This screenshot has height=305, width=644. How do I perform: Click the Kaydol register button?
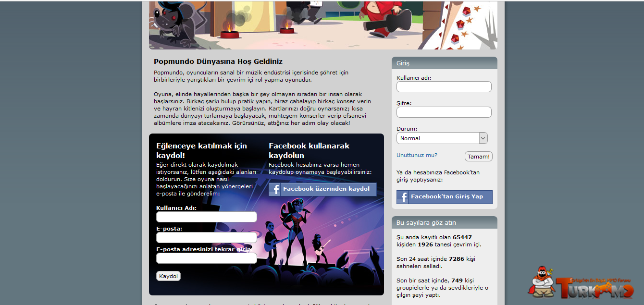[169, 276]
